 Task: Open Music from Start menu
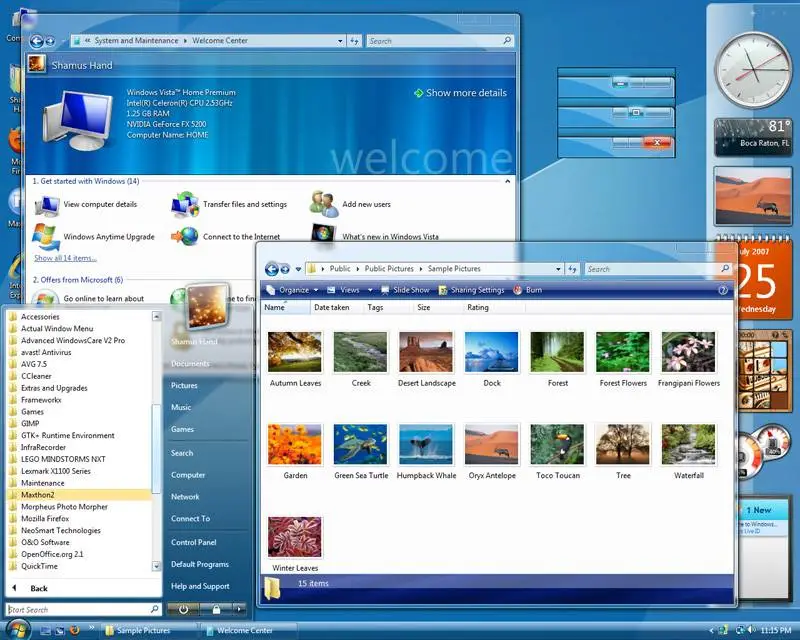181,407
